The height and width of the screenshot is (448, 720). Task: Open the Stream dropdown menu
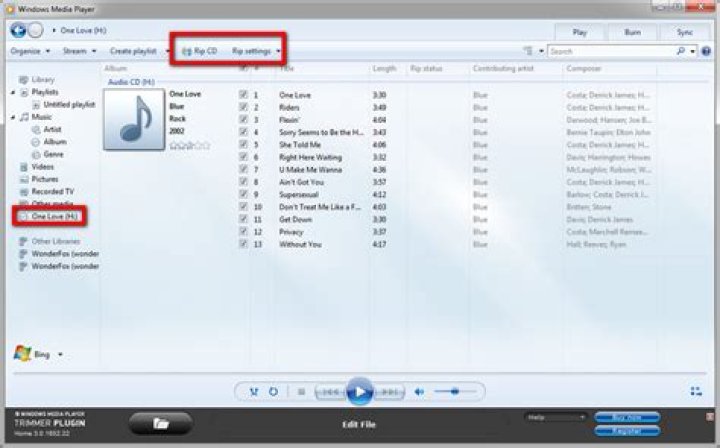pyautogui.click(x=79, y=51)
